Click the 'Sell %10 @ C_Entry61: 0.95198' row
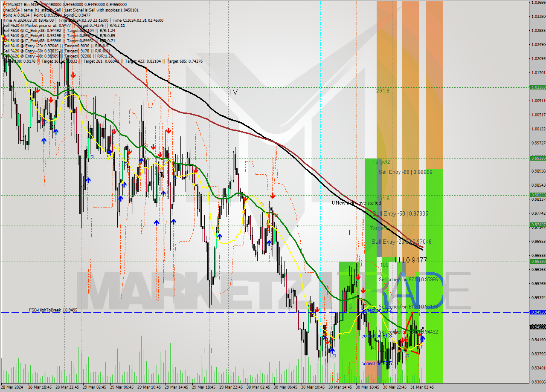 tap(59, 35)
